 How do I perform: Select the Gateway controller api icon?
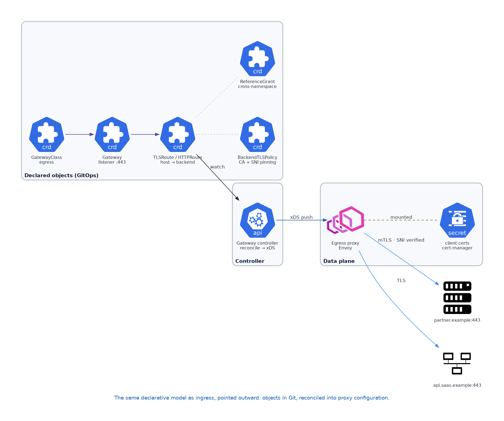click(258, 220)
